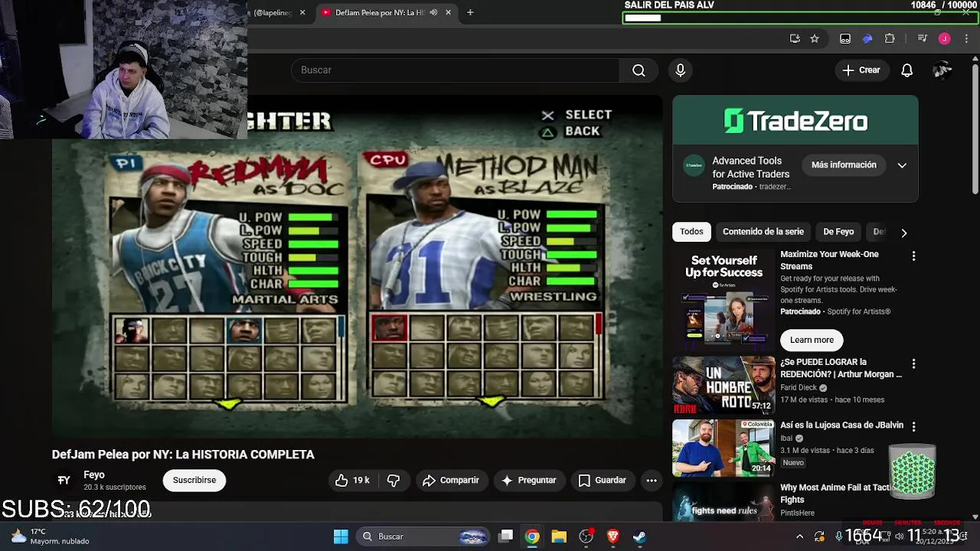This screenshot has width=980, height=551.
Task: Open YouTube notifications bell
Action: [906, 70]
